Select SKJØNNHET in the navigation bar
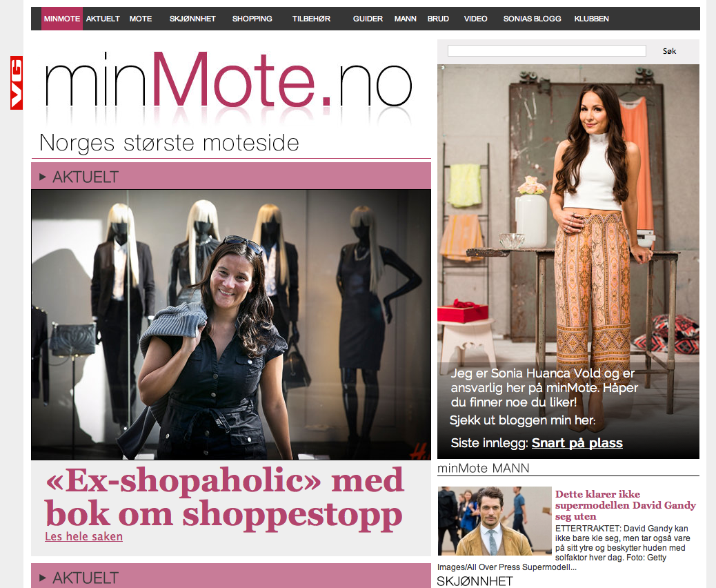Screen dimensions: 716x588 [192, 19]
